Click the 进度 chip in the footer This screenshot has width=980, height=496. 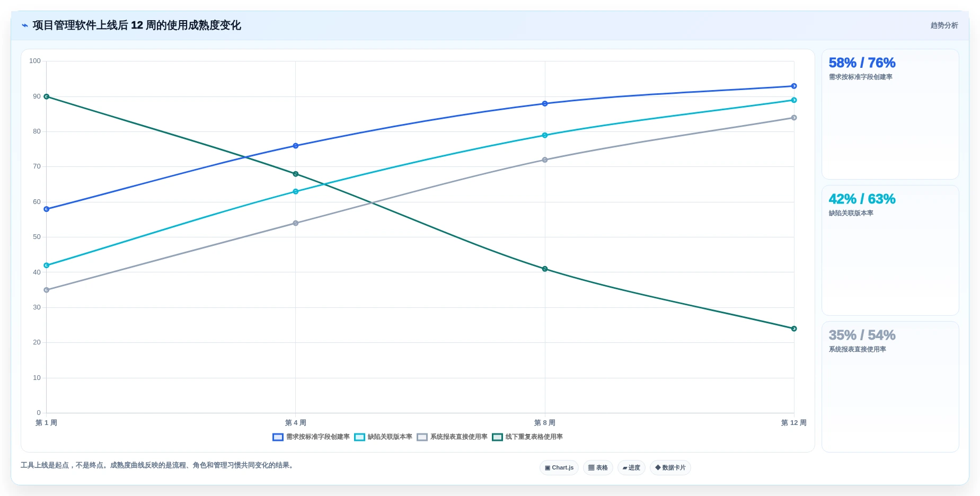631,468
